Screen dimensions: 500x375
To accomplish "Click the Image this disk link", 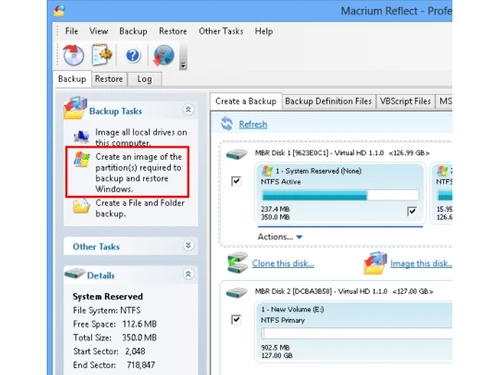I will click(421, 264).
